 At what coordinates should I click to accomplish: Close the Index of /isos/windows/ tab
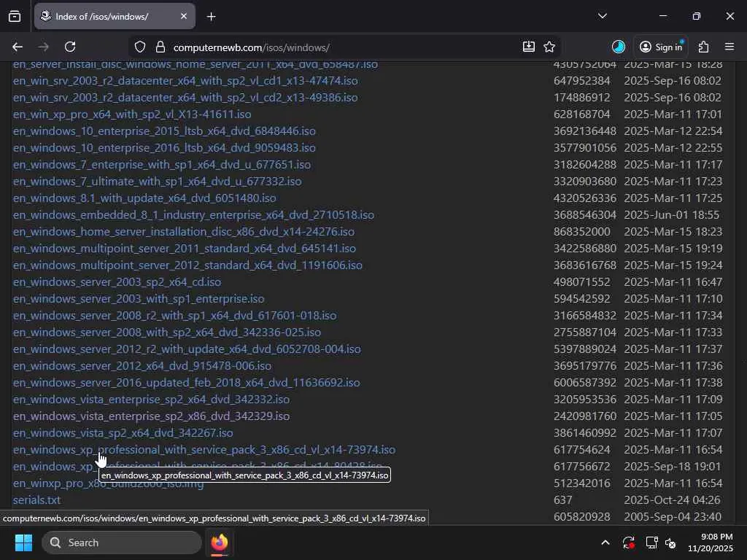pos(184,16)
